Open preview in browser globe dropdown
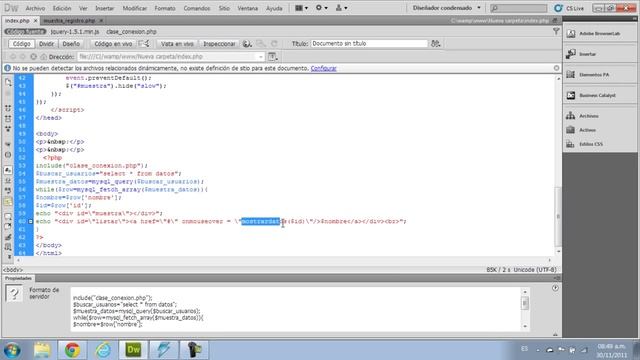This screenshot has width=640, height=360. (x=247, y=44)
